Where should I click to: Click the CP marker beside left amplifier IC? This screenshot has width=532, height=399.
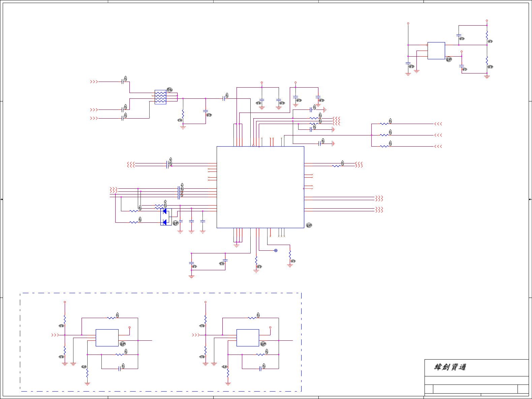pos(123,344)
